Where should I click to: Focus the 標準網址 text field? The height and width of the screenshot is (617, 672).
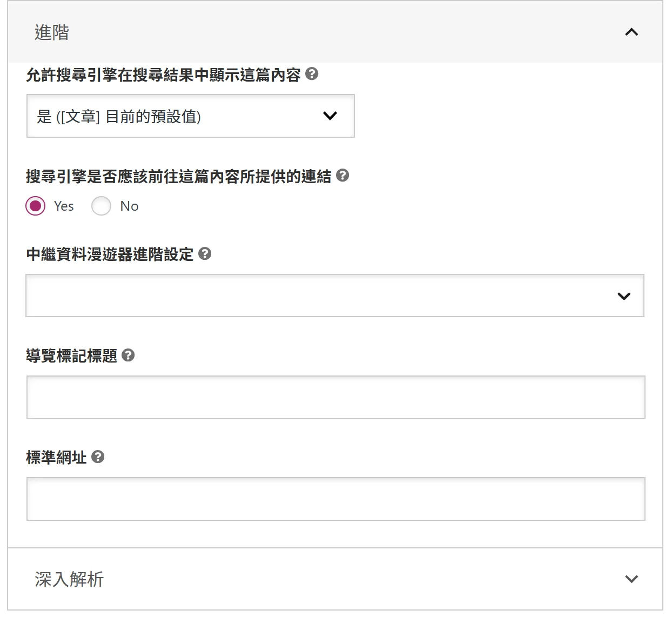pyautogui.click(x=335, y=499)
